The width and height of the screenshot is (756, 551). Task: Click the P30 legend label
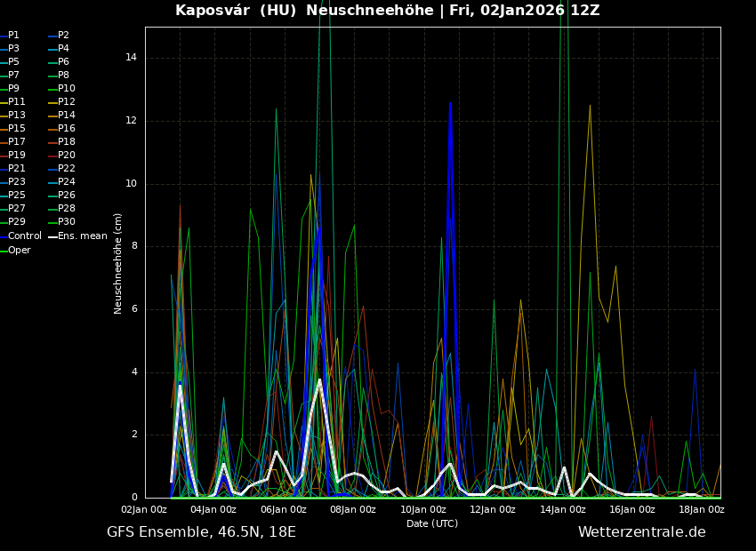[67, 222]
